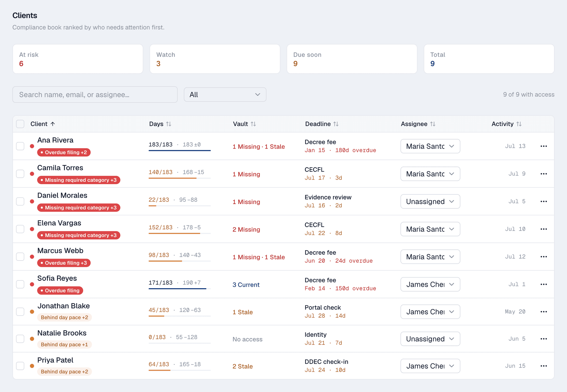Click the At risk summary card

[x=78, y=59]
